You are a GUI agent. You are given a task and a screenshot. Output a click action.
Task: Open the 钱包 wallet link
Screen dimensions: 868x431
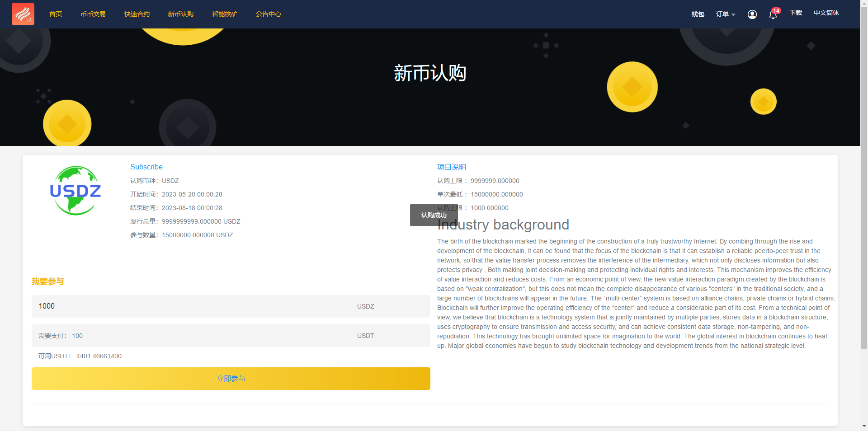698,14
